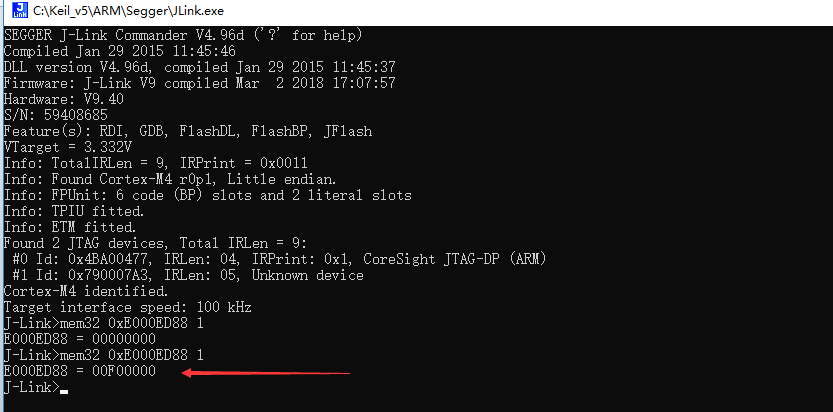833x412 pixels.
Task: Click the second 'mem32 0xE000ED88 1' command
Action: (x=132, y=355)
